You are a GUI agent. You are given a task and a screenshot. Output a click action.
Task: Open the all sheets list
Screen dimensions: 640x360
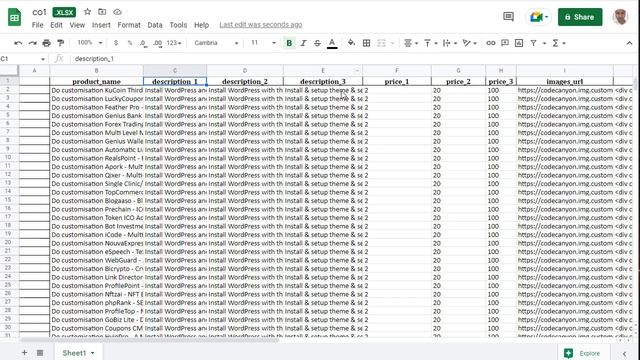point(40,353)
